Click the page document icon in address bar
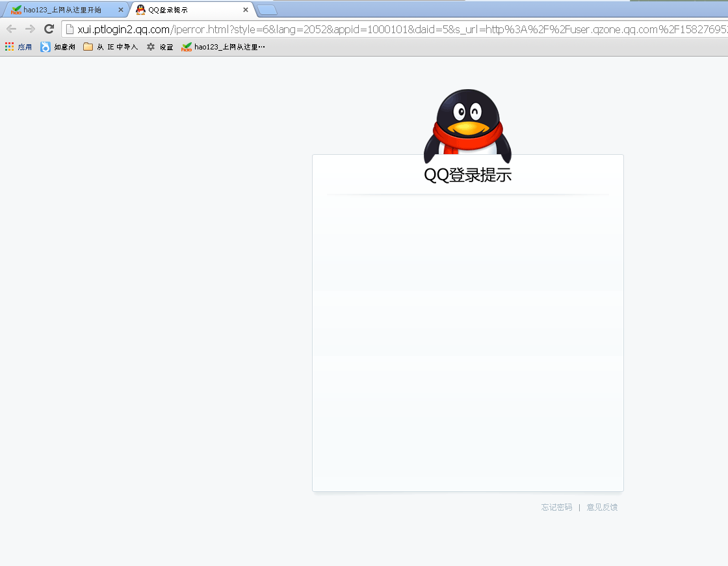This screenshot has width=728, height=566. (x=69, y=29)
